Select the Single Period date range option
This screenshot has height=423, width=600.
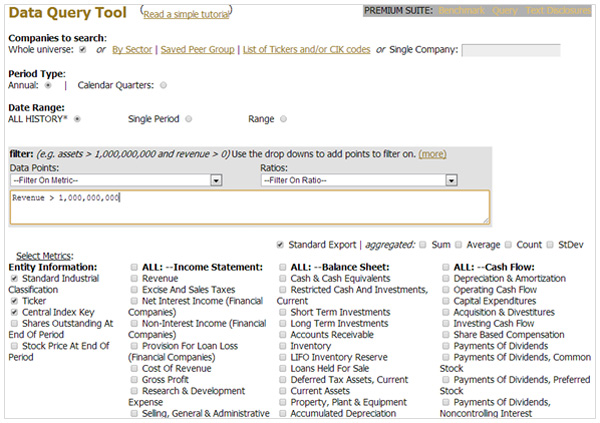(x=188, y=119)
